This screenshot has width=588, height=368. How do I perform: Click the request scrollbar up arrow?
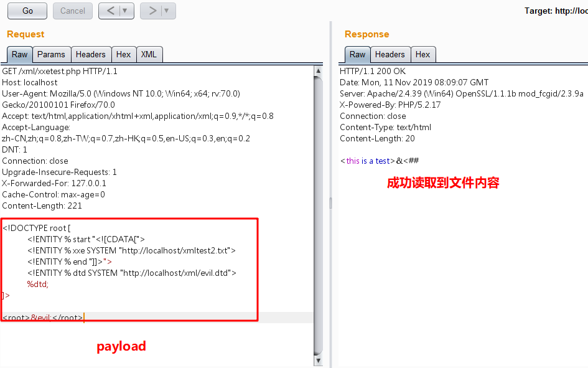[x=318, y=70]
